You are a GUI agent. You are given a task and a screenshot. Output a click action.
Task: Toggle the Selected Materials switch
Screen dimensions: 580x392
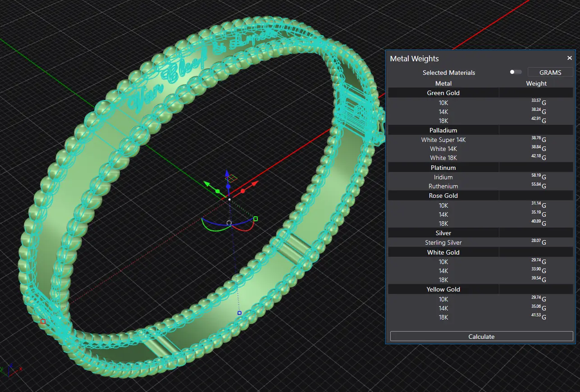point(515,72)
